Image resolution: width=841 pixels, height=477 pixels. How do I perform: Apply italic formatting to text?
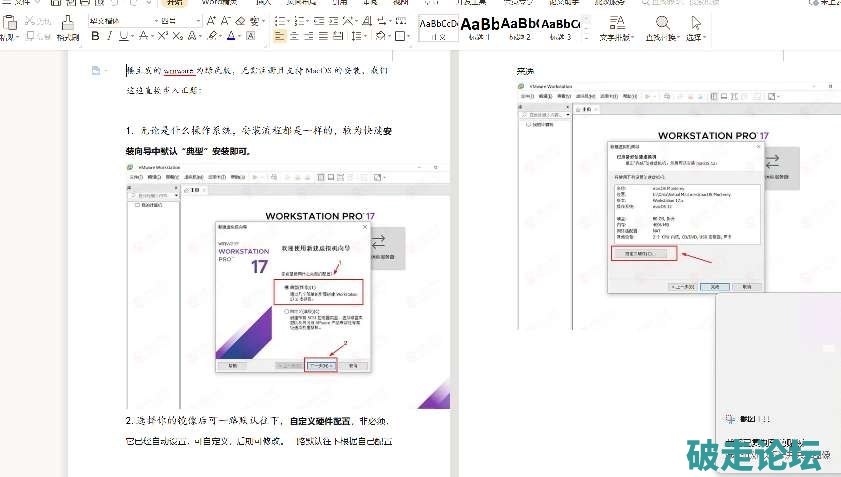(109, 36)
